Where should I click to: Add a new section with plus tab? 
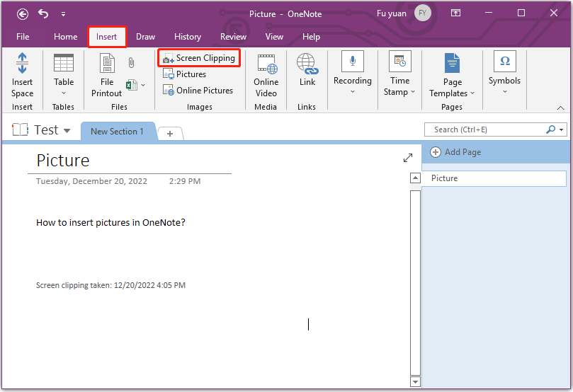[170, 134]
